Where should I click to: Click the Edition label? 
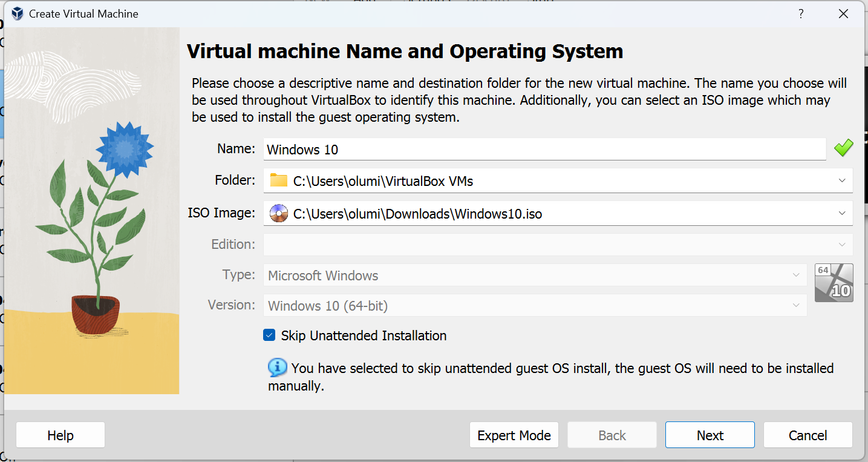coord(233,244)
